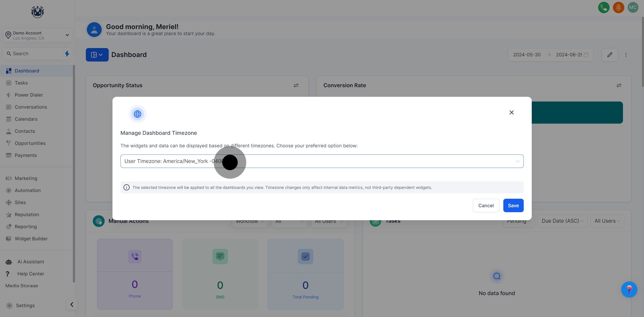Click Opportunity Status widget filter icon

296,85
